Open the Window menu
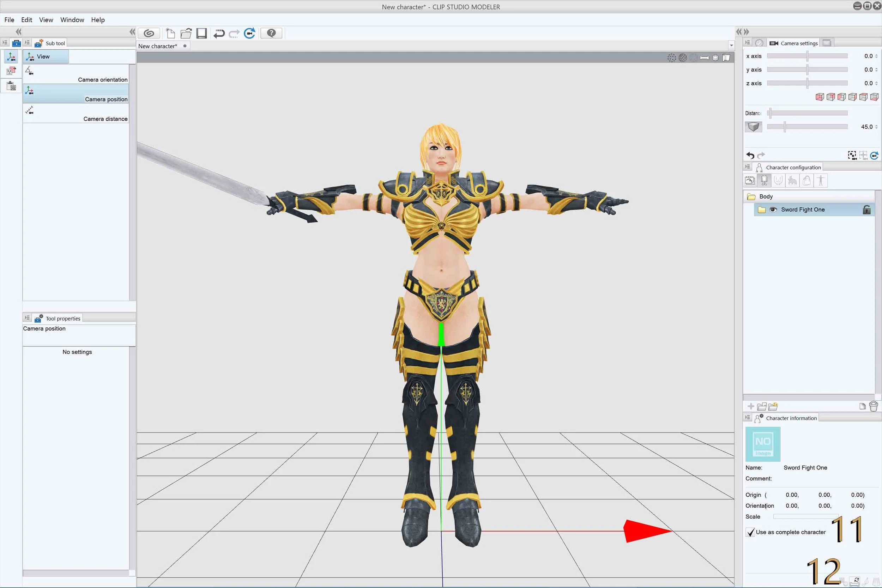 [x=72, y=20]
